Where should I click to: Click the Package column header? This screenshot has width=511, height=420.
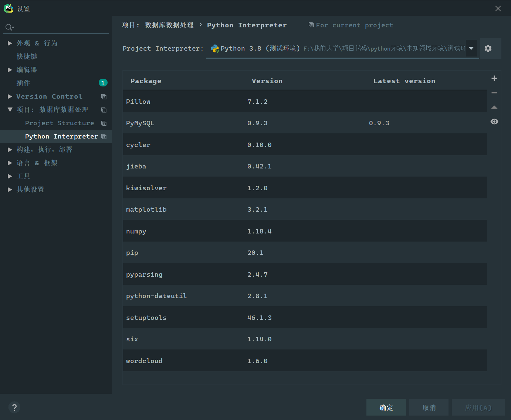(x=146, y=81)
